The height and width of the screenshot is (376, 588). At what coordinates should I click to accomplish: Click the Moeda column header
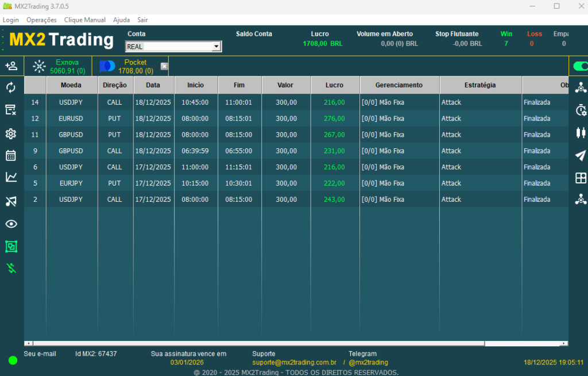pos(71,85)
